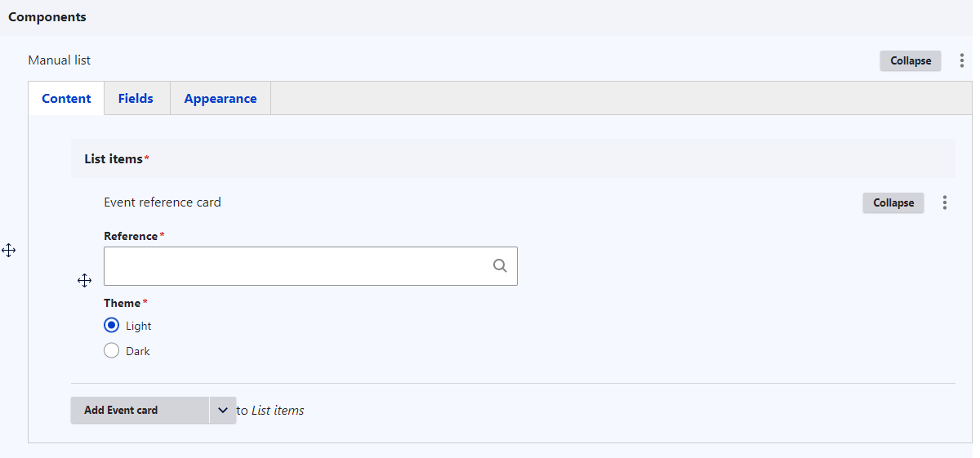Open the Manual list three-dot options menu
This screenshot has height=458, width=980.
click(x=962, y=61)
